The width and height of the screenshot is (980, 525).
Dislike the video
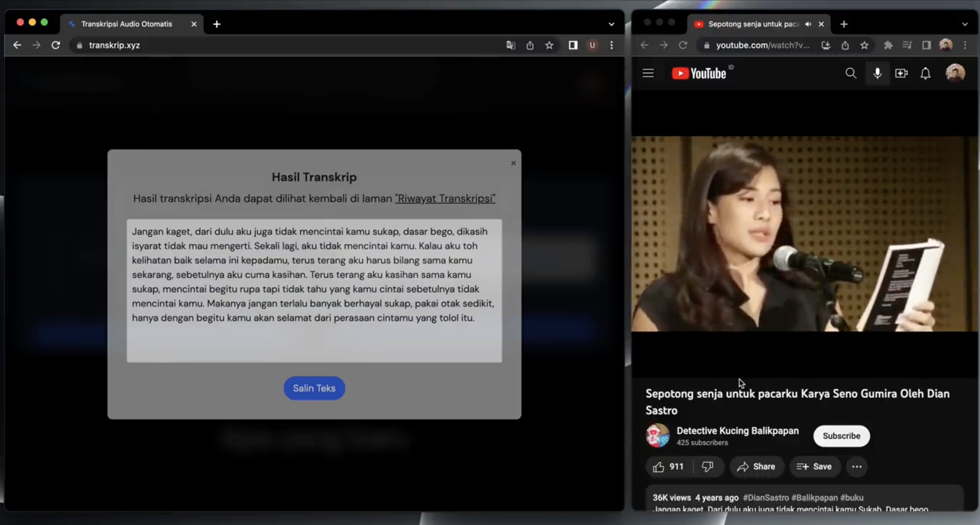point(708,467)
